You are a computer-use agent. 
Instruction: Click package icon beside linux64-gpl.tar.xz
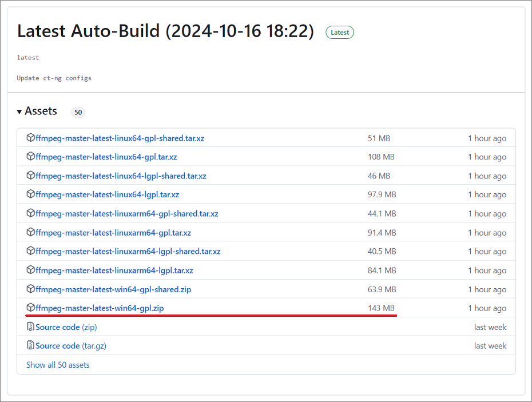tap(30, 156)
